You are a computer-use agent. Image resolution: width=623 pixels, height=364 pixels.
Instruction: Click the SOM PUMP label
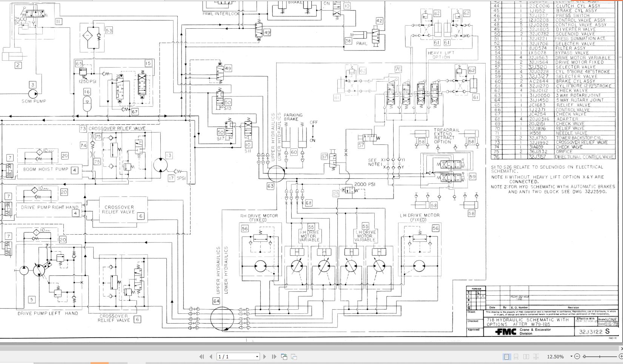click(34, 101)
